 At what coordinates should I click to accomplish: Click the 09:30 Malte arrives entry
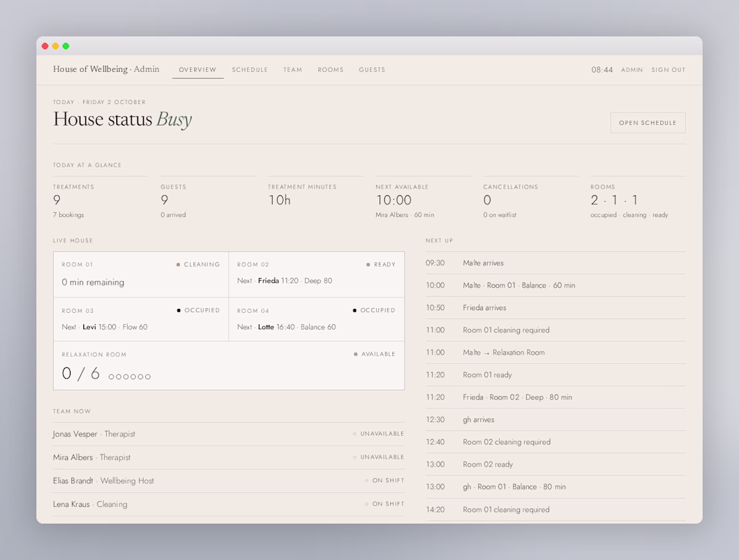[556, 263]
